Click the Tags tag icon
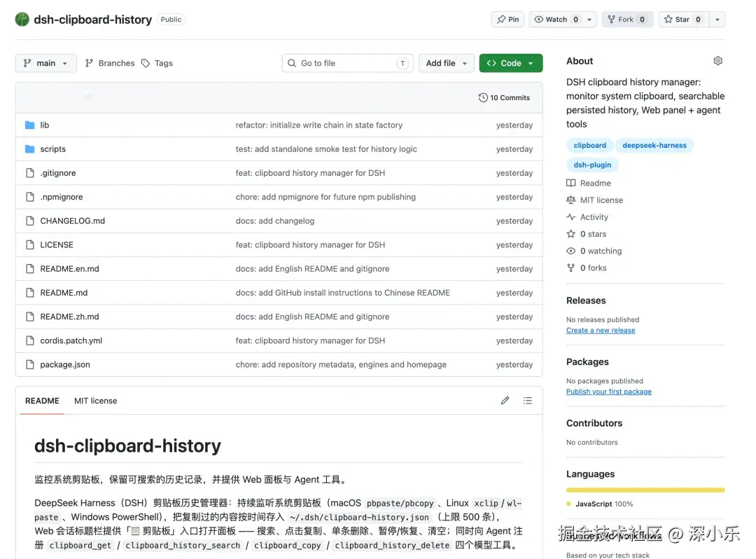756x559 pixels. tap(146, 63)
